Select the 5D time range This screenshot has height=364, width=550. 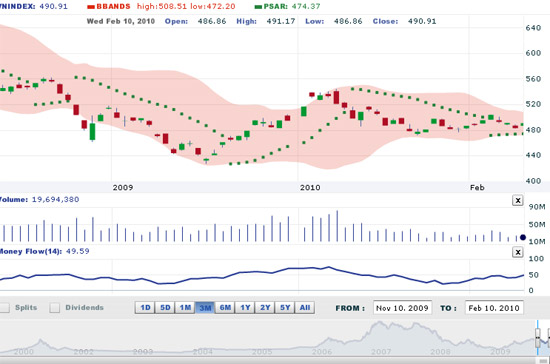pyautogui.click(x=165, y=308)
